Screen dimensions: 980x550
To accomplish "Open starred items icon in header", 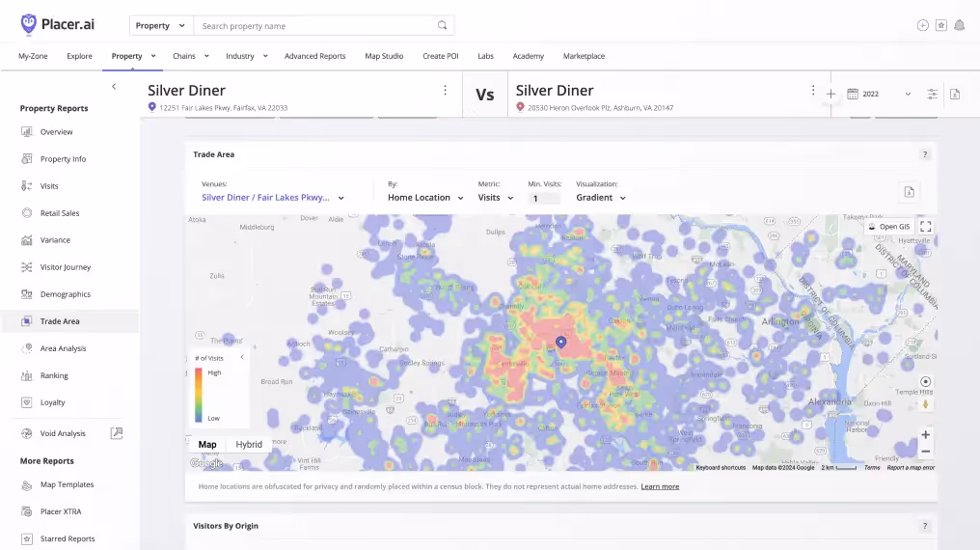I will tap(941, 26).
